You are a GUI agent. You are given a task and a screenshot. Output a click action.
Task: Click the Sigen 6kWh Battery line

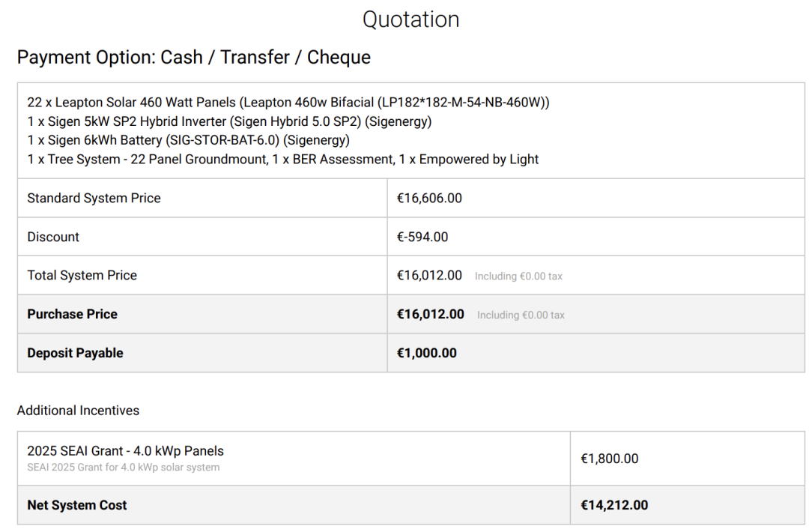[188, 140]
